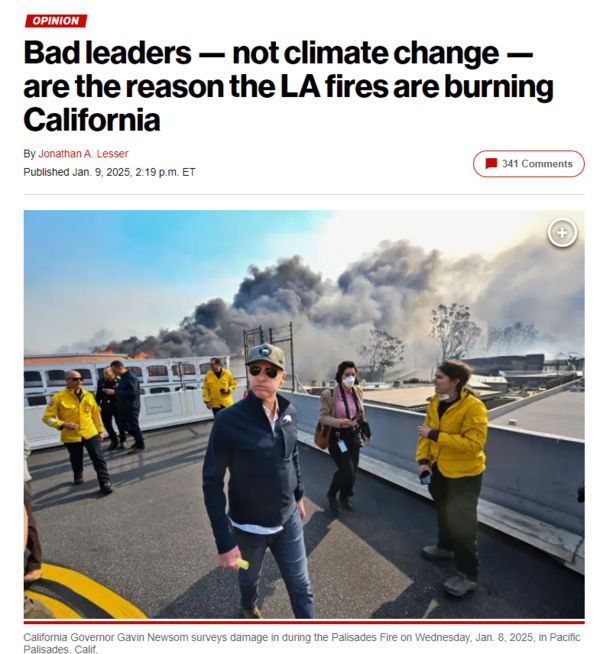Open the 341 Comments button
This screenshot has width=600, height=654.
(528, 164)
